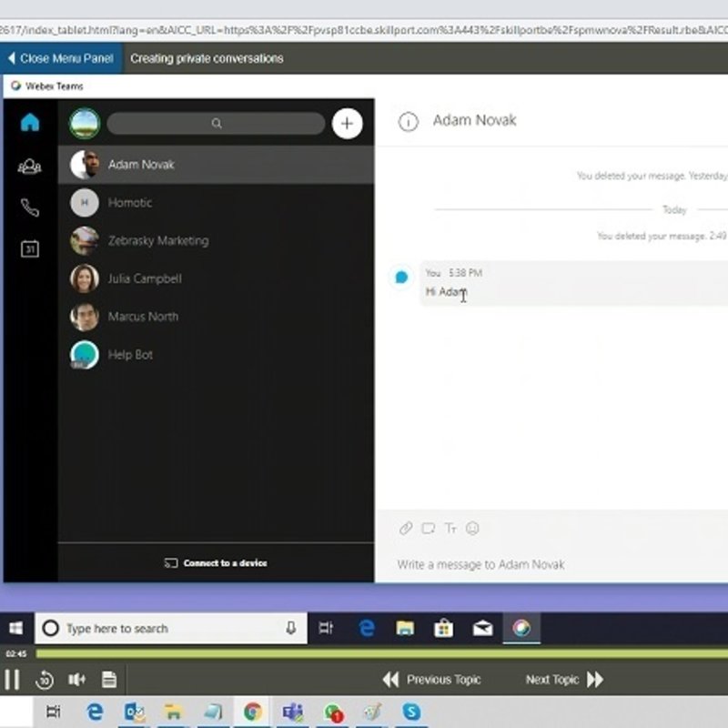Image resolution: width=728 pixels, height=728 pixels.
Task: Open Microsoft Store in the inner taskbar
Action: pyautogui.click(x=443, y=628)
